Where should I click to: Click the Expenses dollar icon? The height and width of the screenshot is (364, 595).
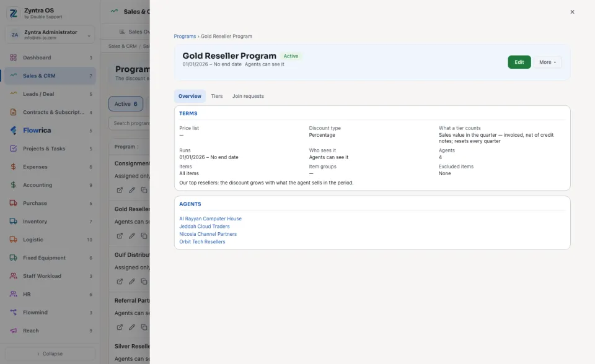(x=13, y=167)
